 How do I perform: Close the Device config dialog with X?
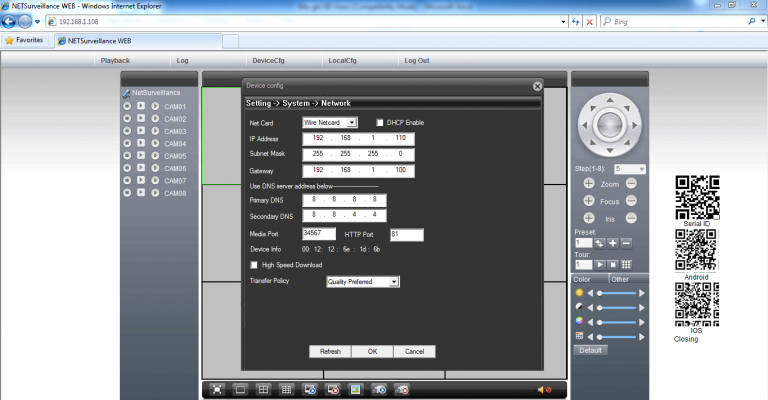tap(537, 87)
